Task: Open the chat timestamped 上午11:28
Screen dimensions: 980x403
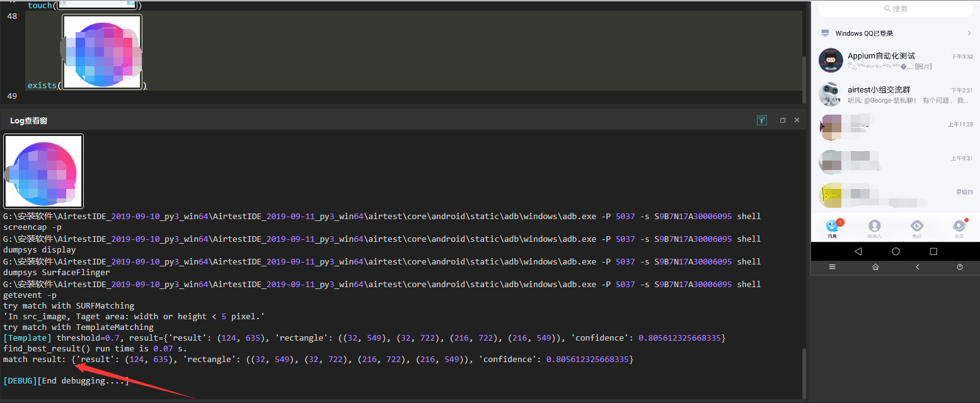Action: (x=896, y=128)
